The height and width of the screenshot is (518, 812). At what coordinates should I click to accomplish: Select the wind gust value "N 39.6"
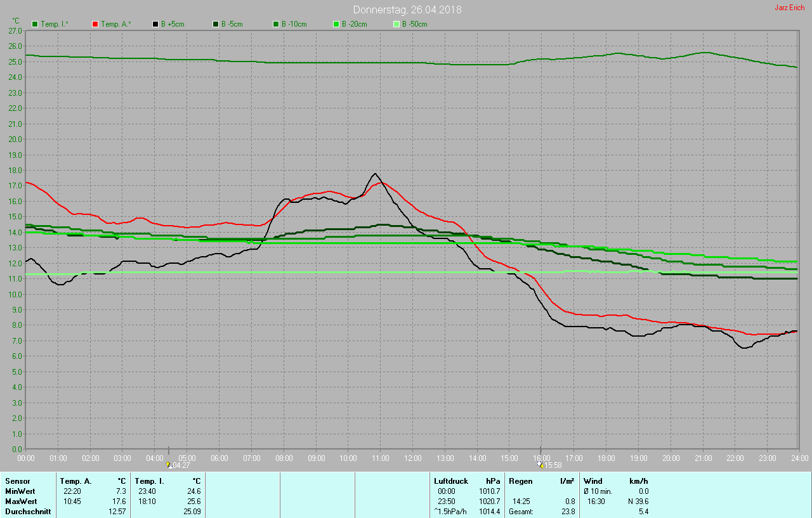[x=637, y=502]
